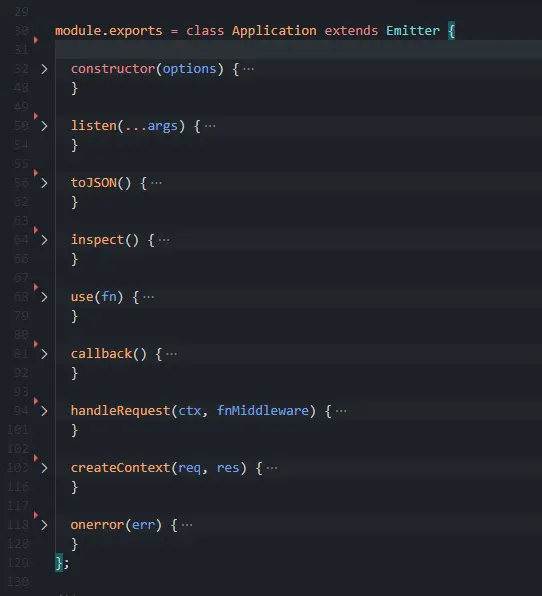Expand the folded listen(...args) method
Image resolution: width=542 pixels, height=596 pixels.
44,126
